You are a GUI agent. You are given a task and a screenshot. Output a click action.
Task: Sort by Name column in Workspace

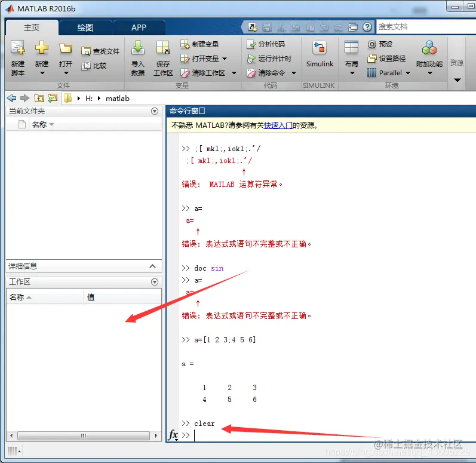[45, 298]
